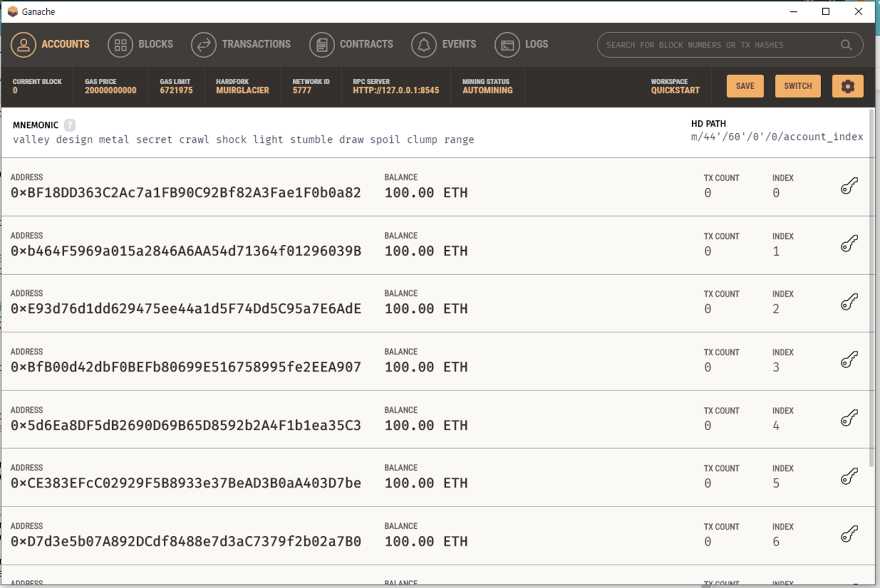The height and width of the screenshot is (588, 880).
Task: Click the 100.00 ETH balance of account index 0
Action: pos(426,193)
